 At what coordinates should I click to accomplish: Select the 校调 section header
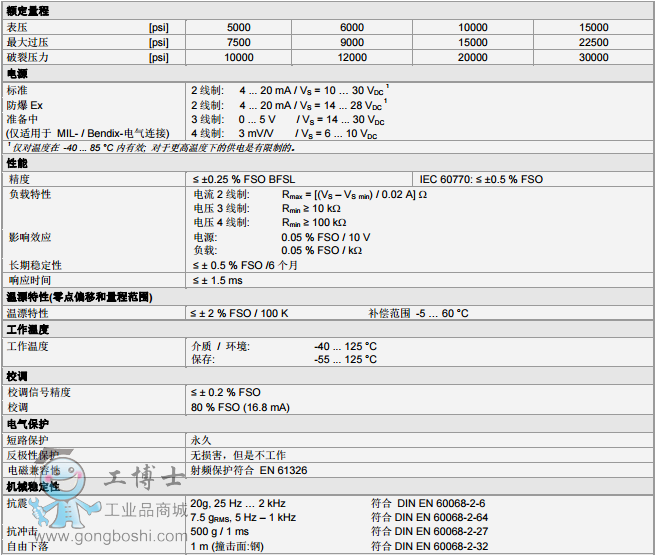(x=18, y=376)
